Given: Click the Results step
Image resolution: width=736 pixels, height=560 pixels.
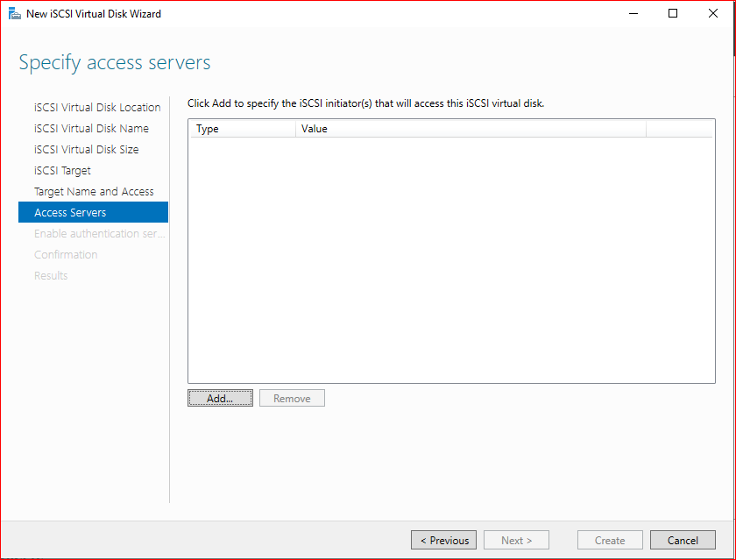Looking at the screenshot, I should [x=51, y=275].
